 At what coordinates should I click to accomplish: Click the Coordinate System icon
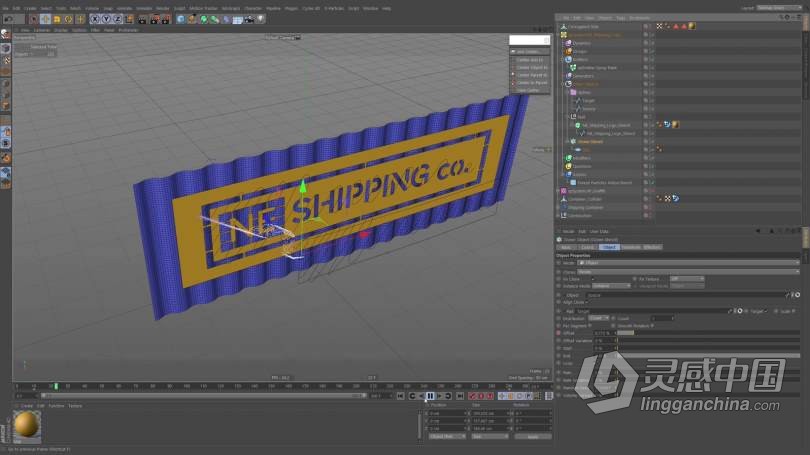[129, 19]
